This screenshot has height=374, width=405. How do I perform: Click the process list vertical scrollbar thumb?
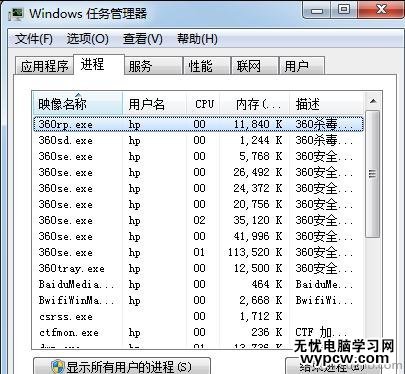373,174
